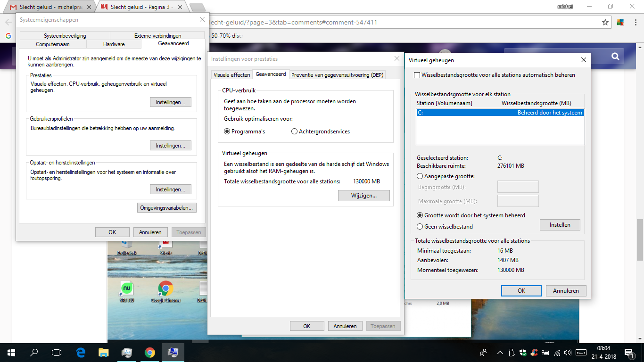Go back with Chrome's back arrow
644x362 pixels.
(x=8, y=22)
